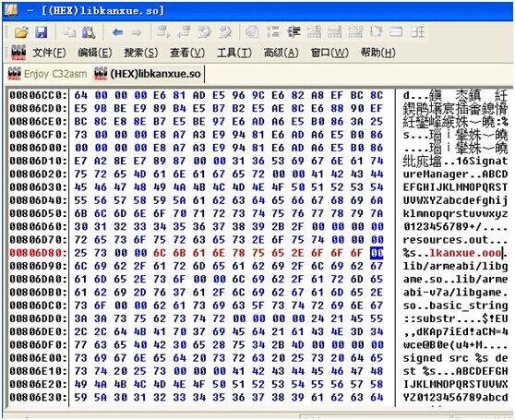Click the application icon in title bar
Image resolution: width=515 pixels, height=420 pixels.
pyautogui.click(x=10, y=10)
